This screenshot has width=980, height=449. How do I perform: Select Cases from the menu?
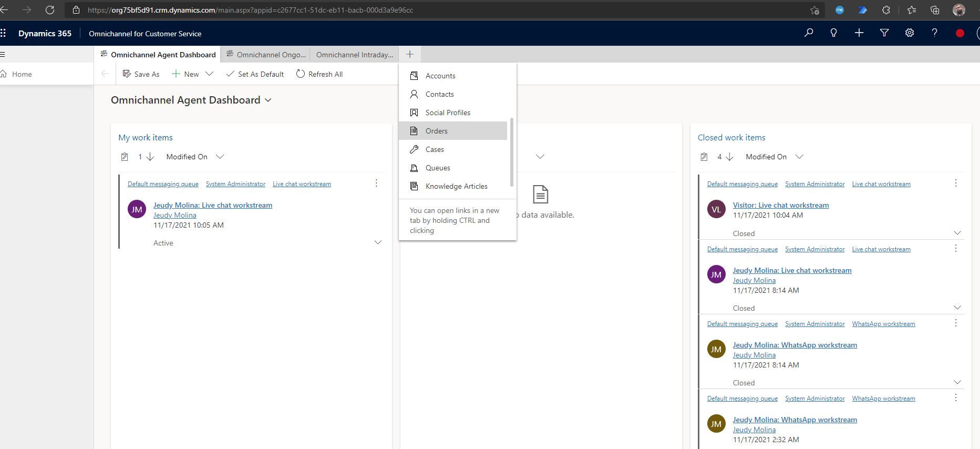(453, 149)
